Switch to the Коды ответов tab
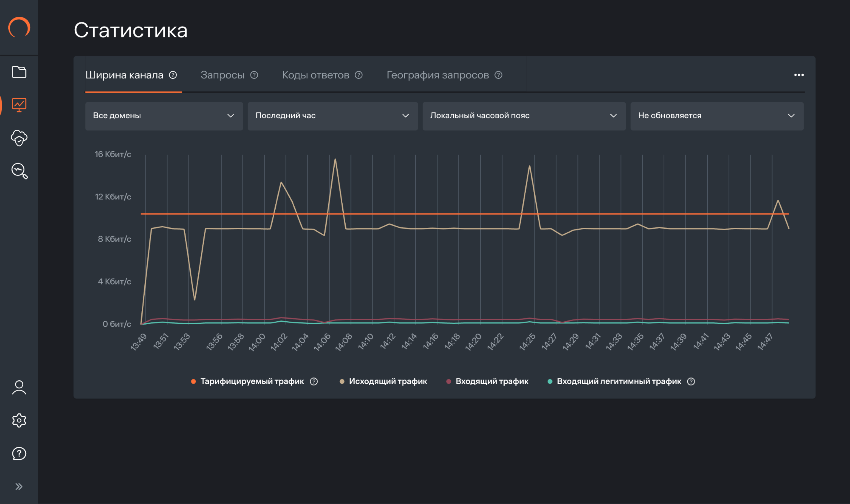850x504 pixels. point(316,75)
